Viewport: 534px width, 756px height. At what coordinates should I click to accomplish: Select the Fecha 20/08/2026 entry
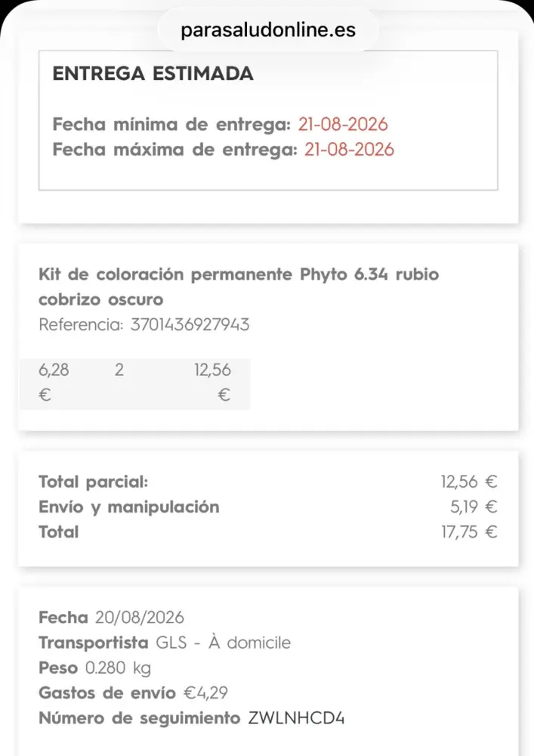pos(111,617)
